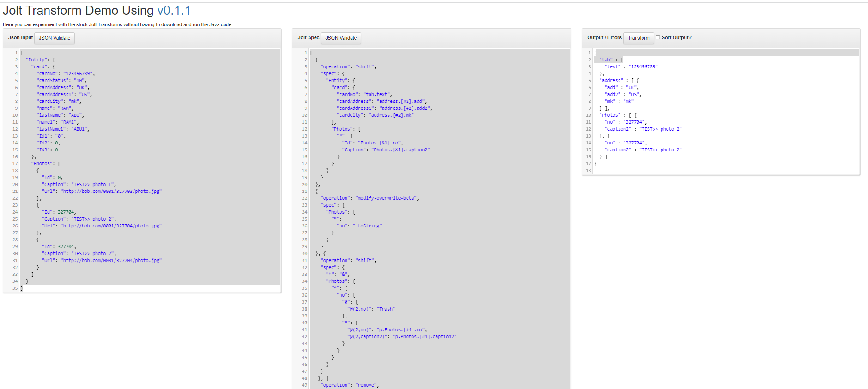Click the Transform button
The height and width of the screenshot is (389, 868).
(638, 38)
